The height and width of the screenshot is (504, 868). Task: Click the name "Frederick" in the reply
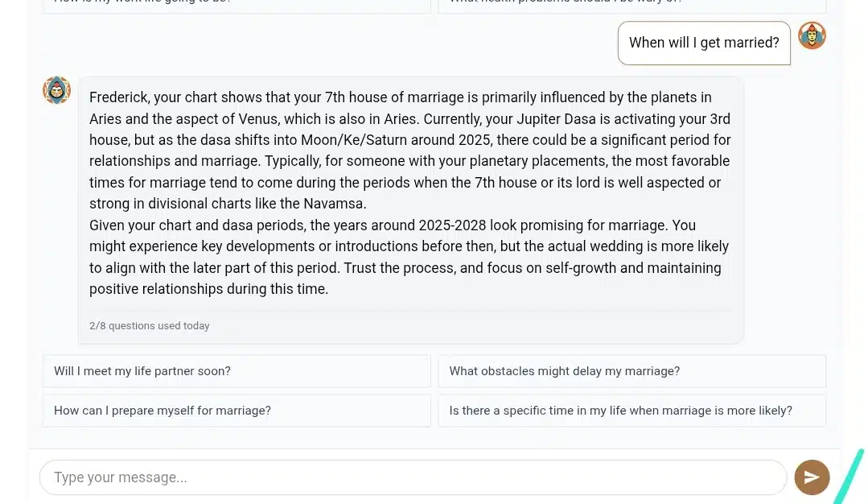point(118,97)
